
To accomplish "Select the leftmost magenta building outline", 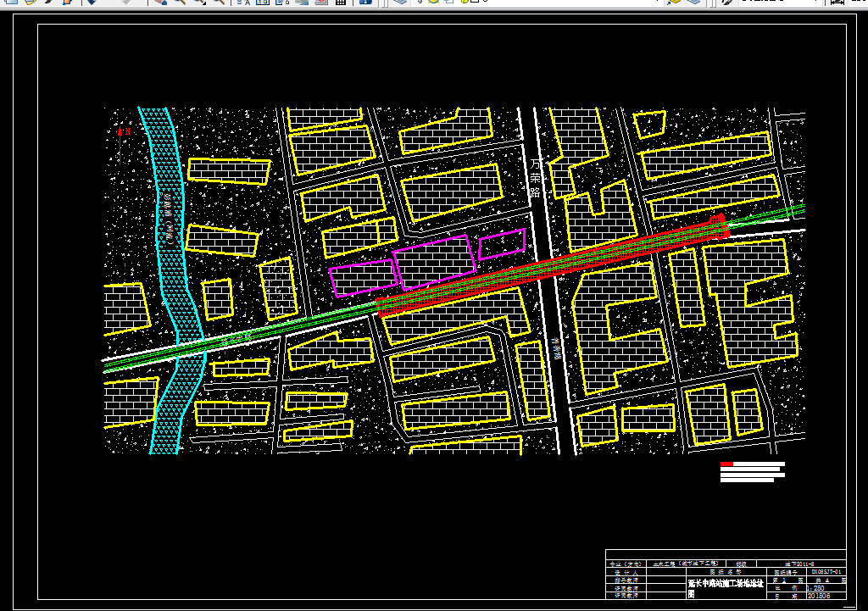I will (364, 278).
